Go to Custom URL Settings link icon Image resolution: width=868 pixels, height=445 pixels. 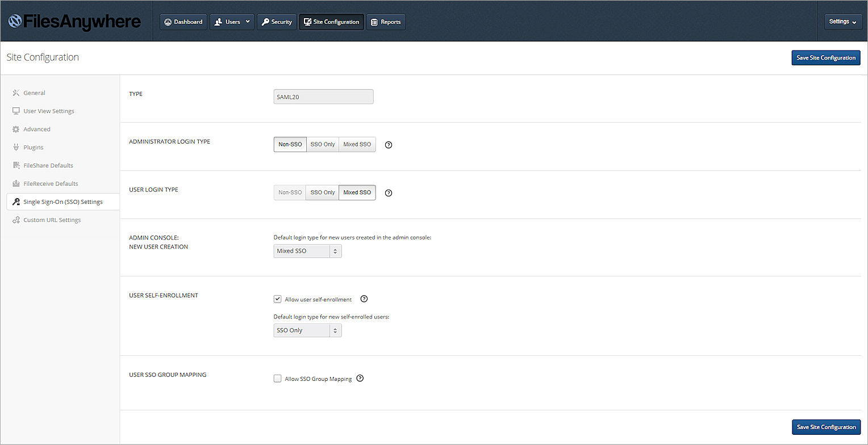(16, 220)
